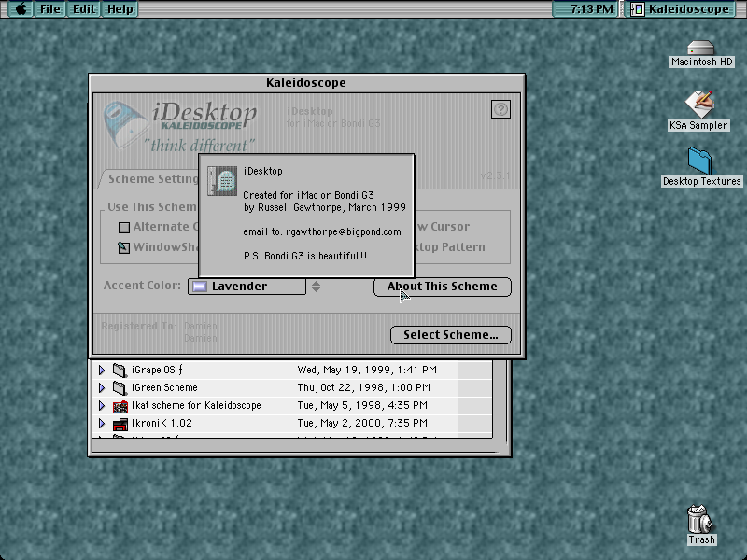Click the date Tue, May 2, 2000, 7:35 PM
The width and height of the screenshot is (747, 560).
(362, 423)
